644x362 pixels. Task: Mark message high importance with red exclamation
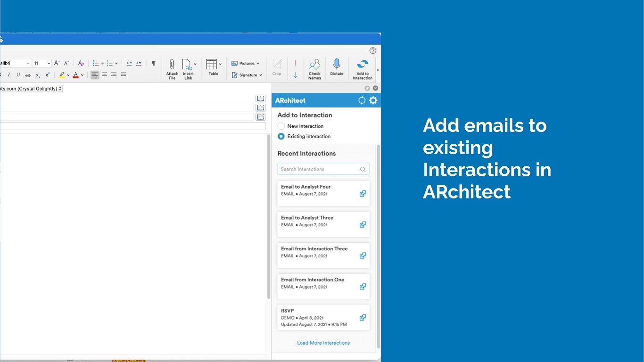296,63
